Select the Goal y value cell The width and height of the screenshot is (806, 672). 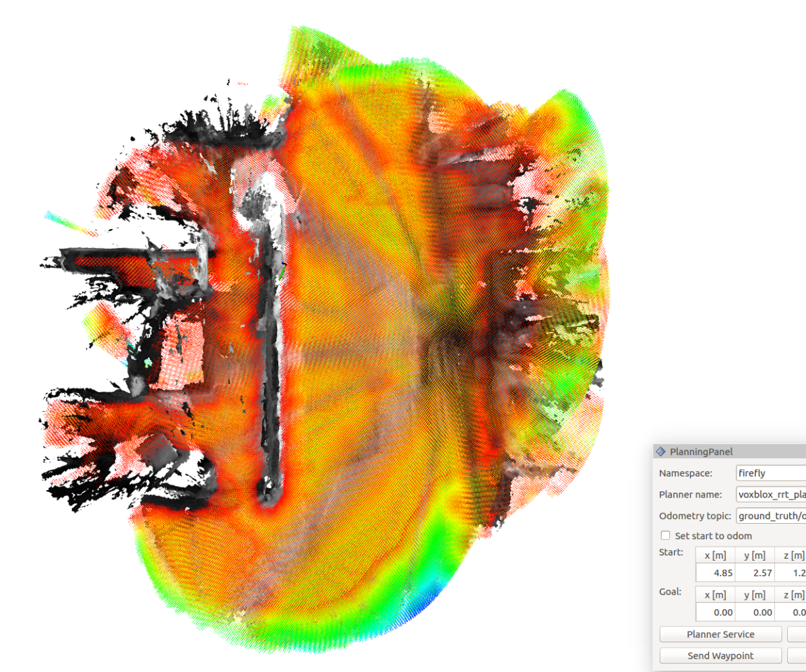(x=755, y=613)
